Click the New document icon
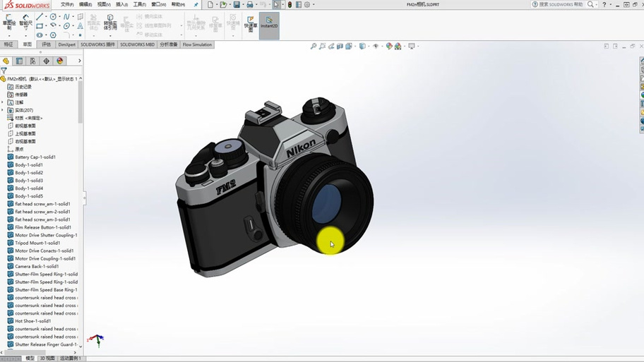The image size is (644, 362). 210,4
